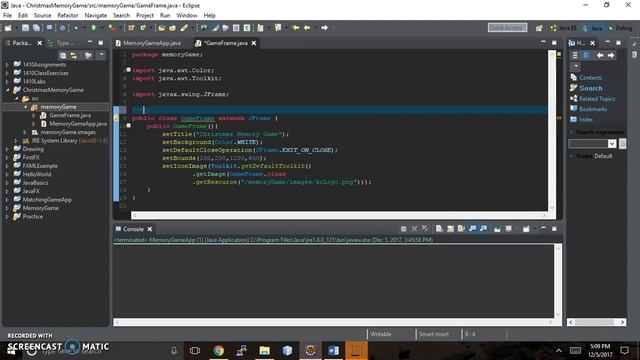The height and width of the screenshot is (360, 640).
Task: Open the Help view dropdown arrow
Action: (576, 66)
